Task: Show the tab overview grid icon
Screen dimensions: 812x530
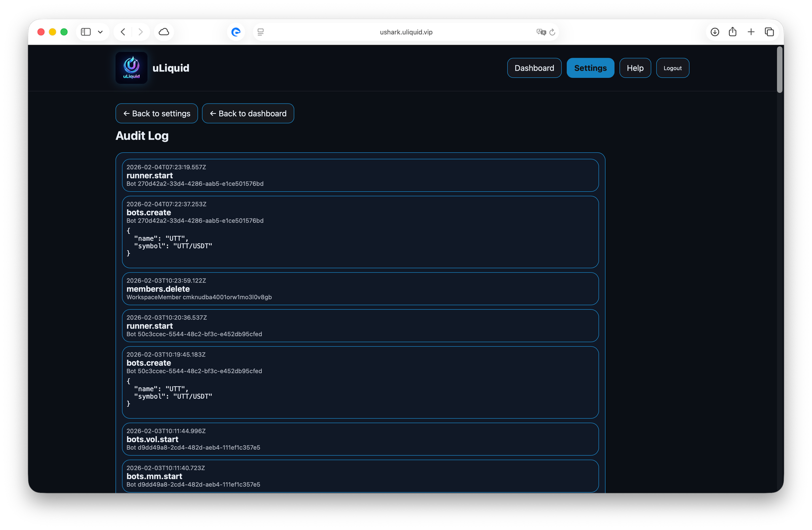Action: tap(769, 31)
